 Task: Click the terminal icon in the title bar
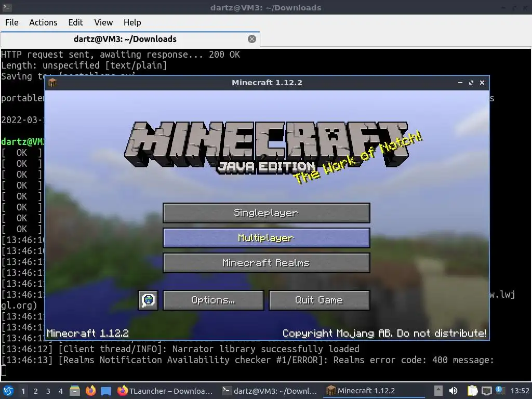[7, 7]
